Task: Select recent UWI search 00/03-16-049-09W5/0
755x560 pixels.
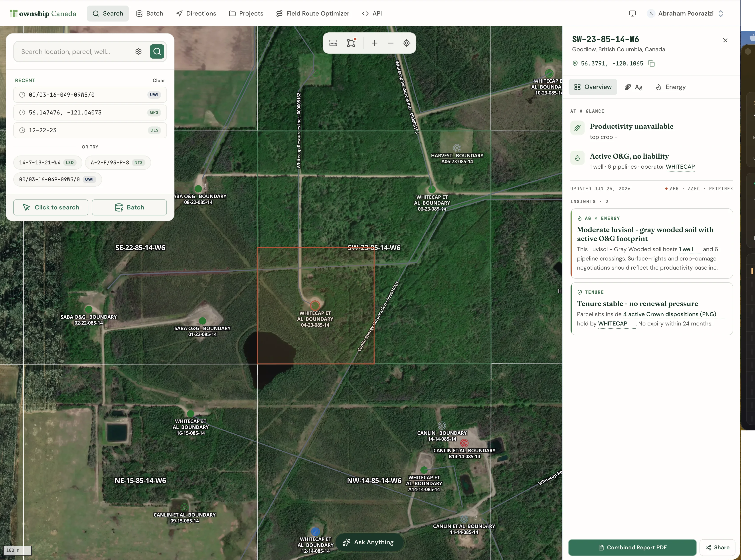Action: (x=90, y=95)
